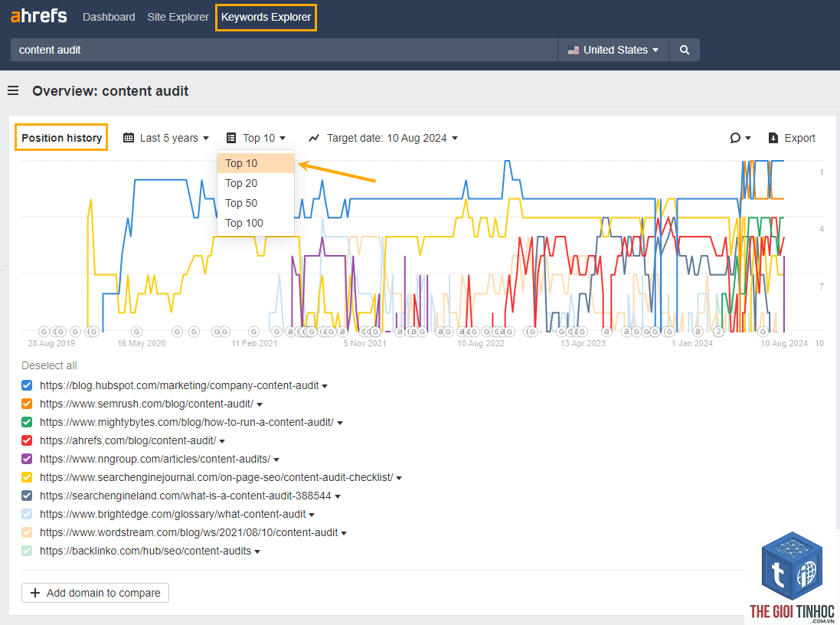The height and width of the screenshot is (625, 840).
Task: Select Top 20 from the dropdown menu
Action: click(256, 183)
